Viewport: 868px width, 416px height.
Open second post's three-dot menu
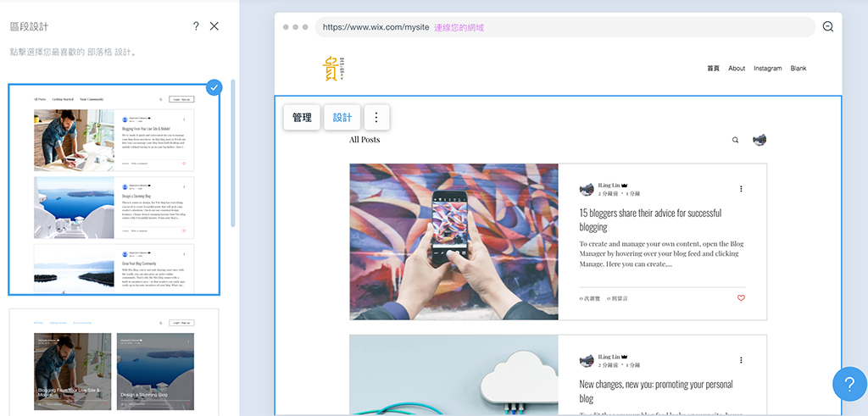[x=741, y=360]
